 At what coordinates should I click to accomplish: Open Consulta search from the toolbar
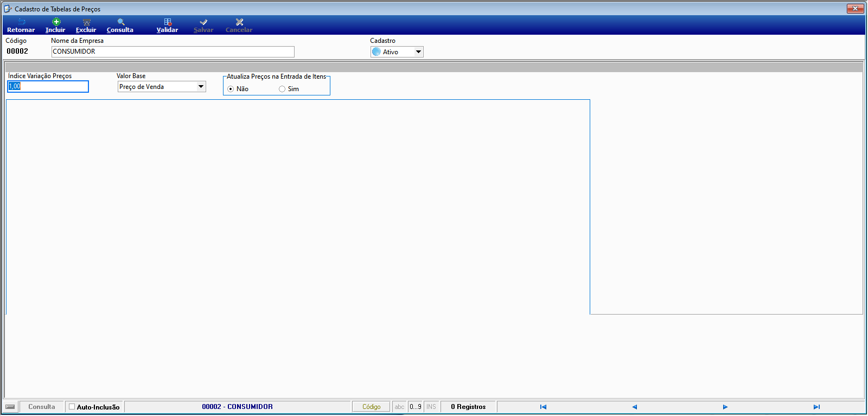120,26
